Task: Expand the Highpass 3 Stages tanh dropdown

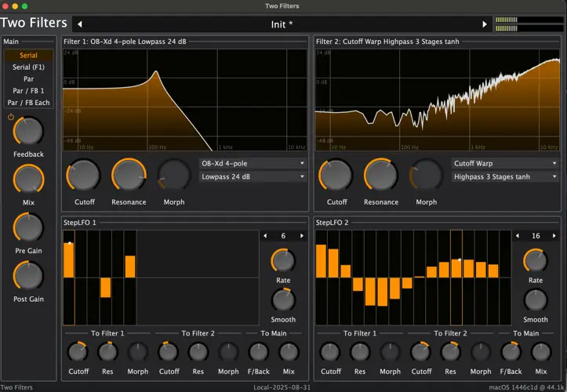Action: click(x=504, y=177)
